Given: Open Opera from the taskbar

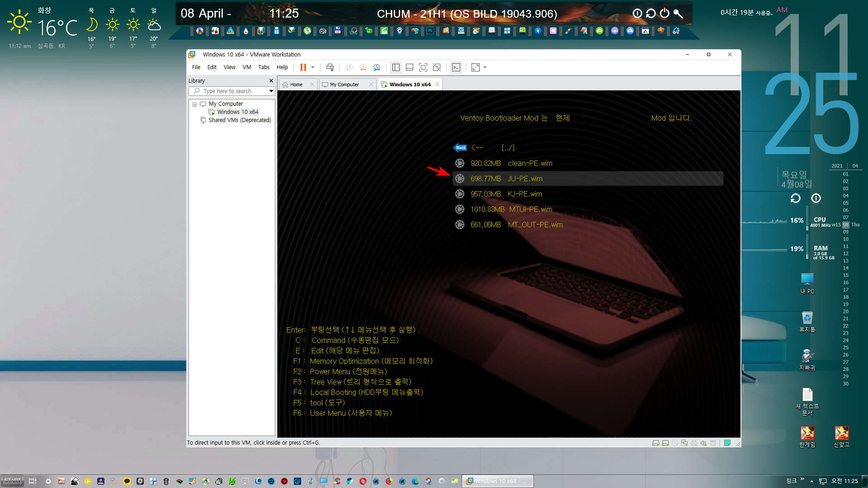Looking at the screenshot, I should (x=363, y=481).
